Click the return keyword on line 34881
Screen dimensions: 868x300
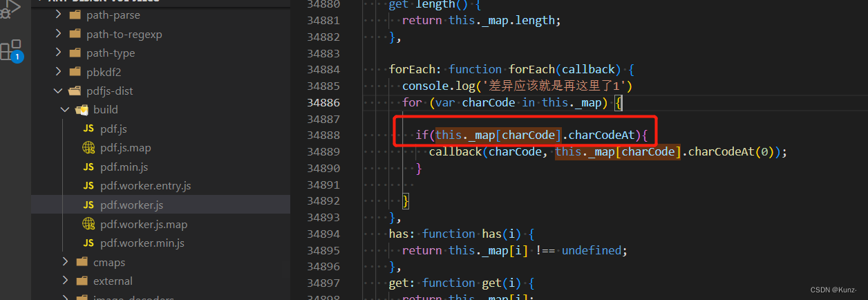pyautogui.click(x=422, y=20)
